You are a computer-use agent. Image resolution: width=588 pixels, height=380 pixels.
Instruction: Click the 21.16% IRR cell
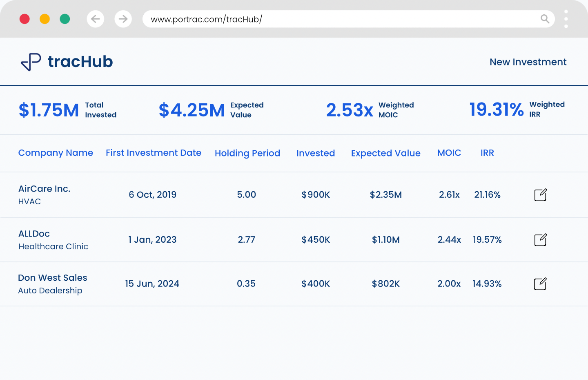(x=487, y=195)
